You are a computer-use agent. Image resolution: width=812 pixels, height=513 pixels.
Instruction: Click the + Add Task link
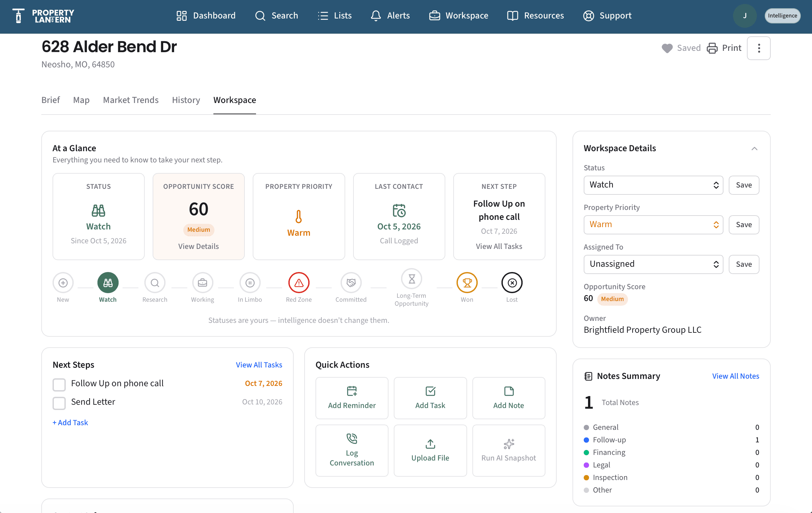[70, 423]
